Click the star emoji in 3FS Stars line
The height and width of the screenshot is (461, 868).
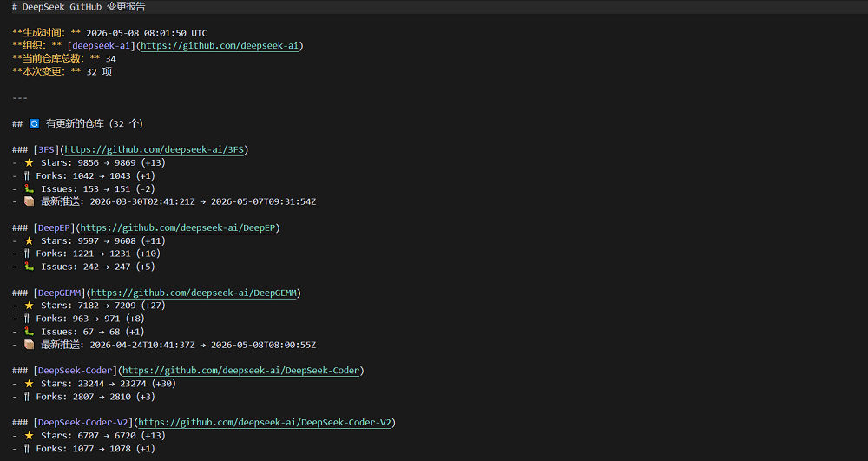click(x=29, y=162)
